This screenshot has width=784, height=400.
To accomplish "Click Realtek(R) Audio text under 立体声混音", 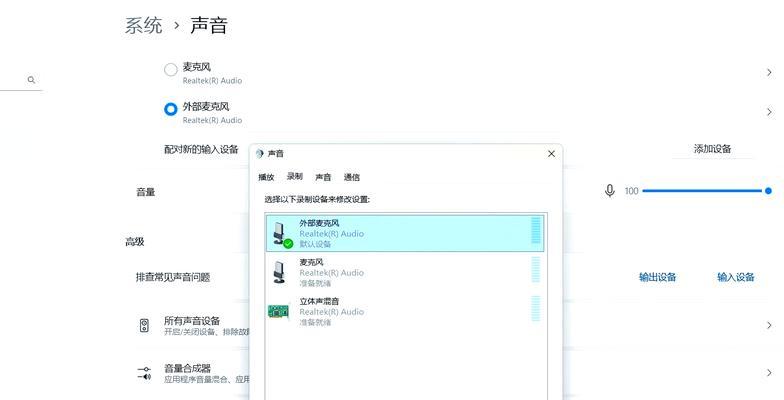I will tap(332, 312).
